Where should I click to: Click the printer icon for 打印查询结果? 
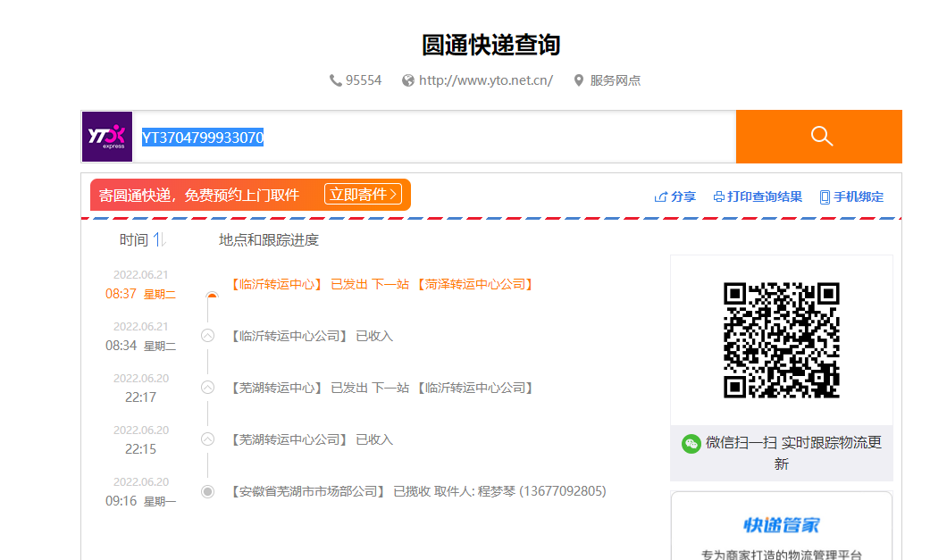pyautogui.click(x=719, y=197)
